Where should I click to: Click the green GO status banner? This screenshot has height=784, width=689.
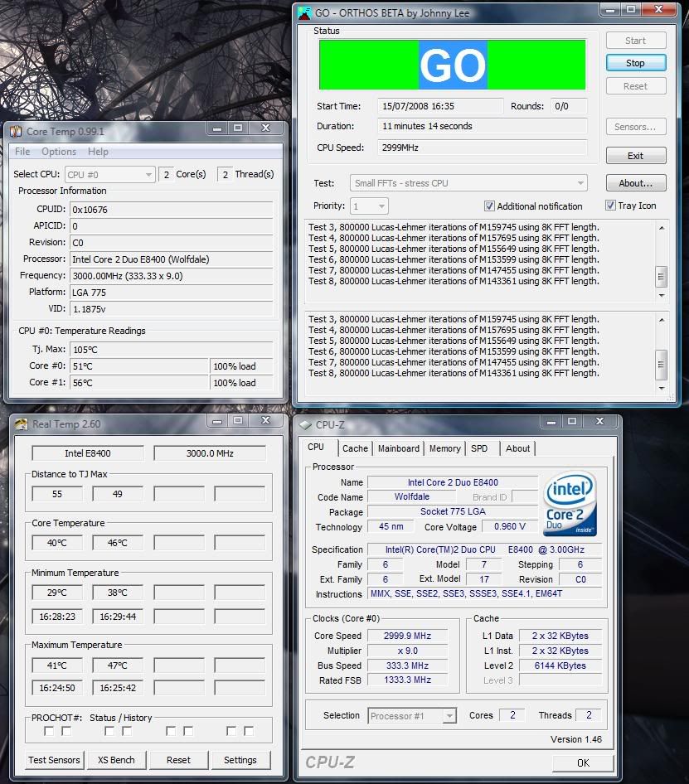click(x=453, y=65)
